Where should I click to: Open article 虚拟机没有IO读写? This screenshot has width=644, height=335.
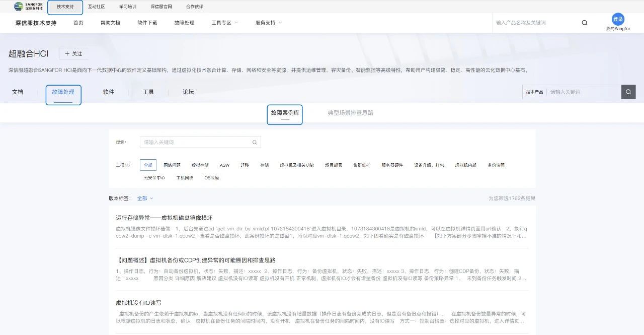[x=138, y=303]
